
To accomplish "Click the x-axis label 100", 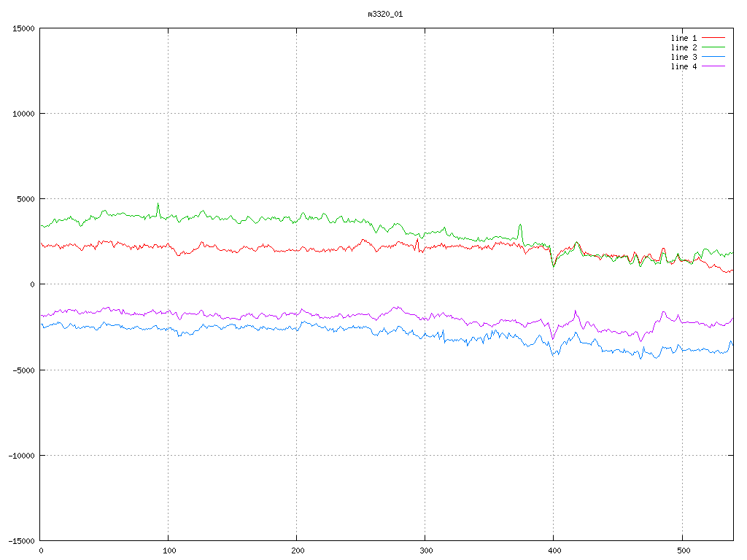I will point(169,551).
